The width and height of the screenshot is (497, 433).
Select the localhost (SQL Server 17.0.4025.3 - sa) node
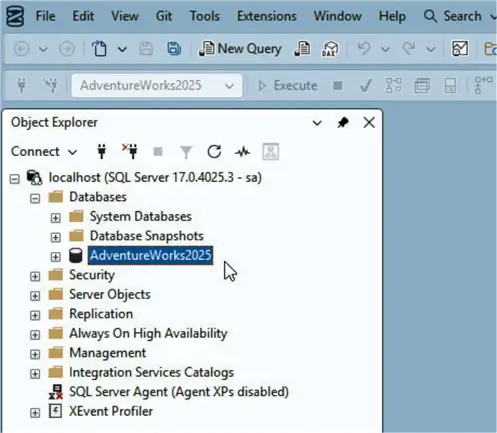pyautogui.click(x=155, y=177)
